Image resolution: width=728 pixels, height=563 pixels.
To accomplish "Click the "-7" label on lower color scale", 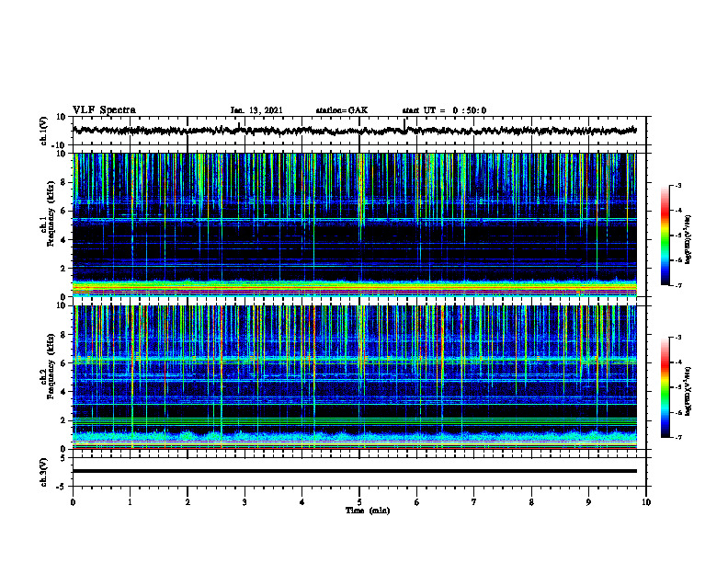I will pyautogui.click(x=678, y=437).
